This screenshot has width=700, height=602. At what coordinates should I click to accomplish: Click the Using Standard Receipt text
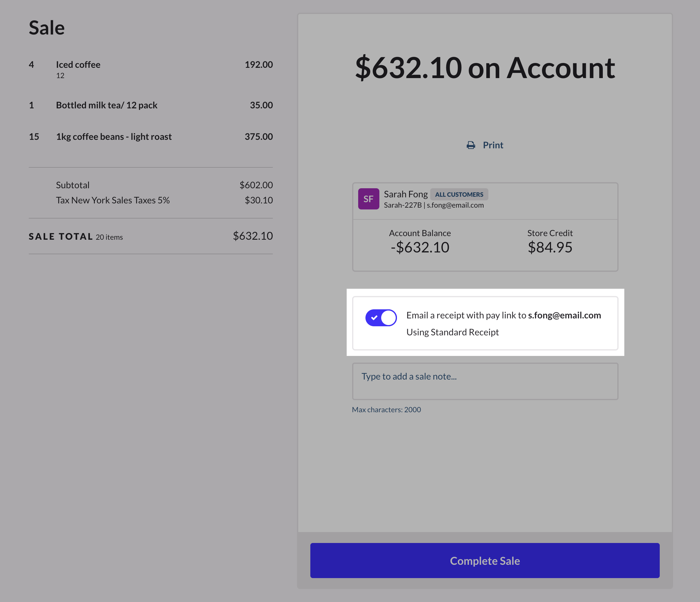(x=452, y=332)
